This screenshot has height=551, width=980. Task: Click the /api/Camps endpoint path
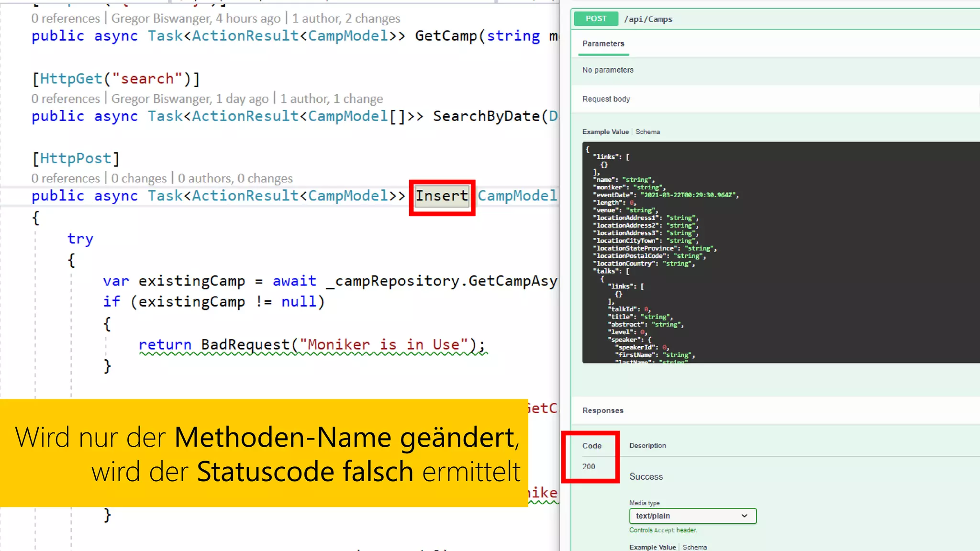(x=648, y=19)
